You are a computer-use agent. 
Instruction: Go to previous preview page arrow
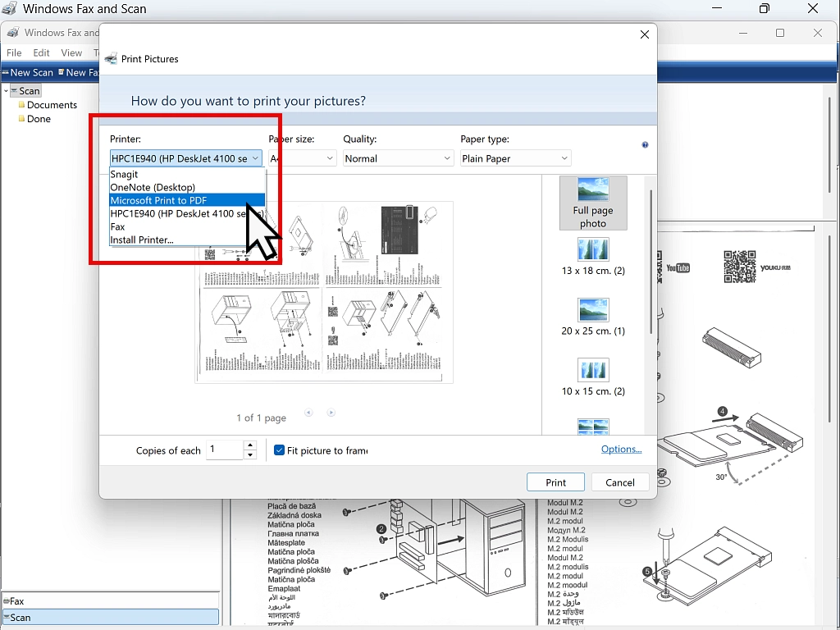pos(308,413)
